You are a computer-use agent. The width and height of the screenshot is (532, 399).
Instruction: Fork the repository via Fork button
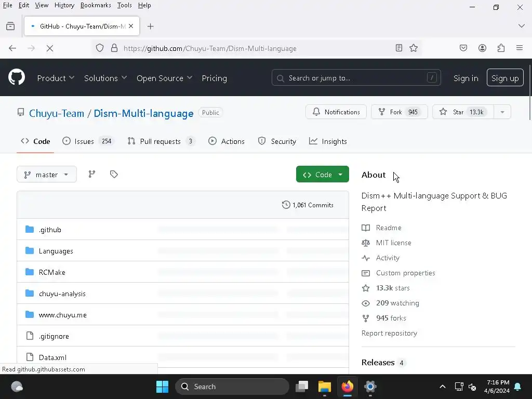click(x=400, y=112)
